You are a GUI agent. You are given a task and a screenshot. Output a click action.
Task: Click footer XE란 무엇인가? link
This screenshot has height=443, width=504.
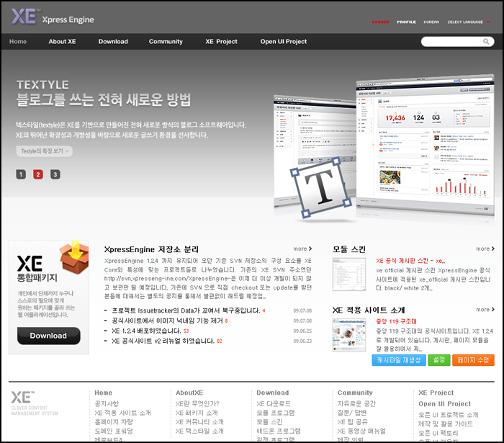pos(197,403)
